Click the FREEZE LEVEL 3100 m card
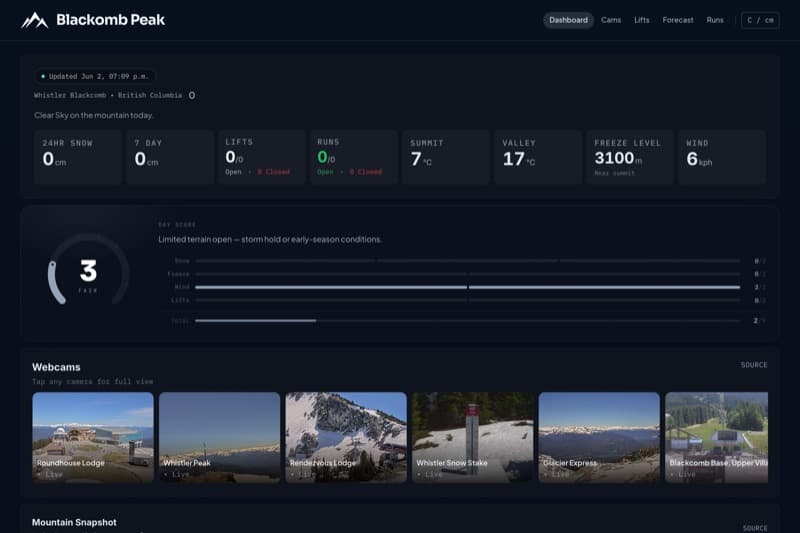This screenshot has height=533, width=800. pyautogui.click(x=630, y=157)
